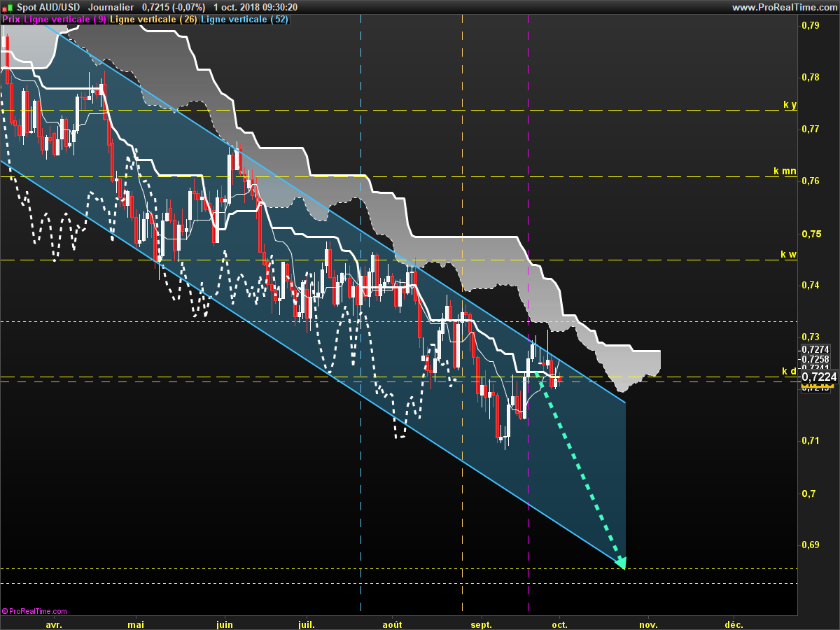Click the sept. month label on time axis
This screenshot has height=630, width=840.
[482, 624]
